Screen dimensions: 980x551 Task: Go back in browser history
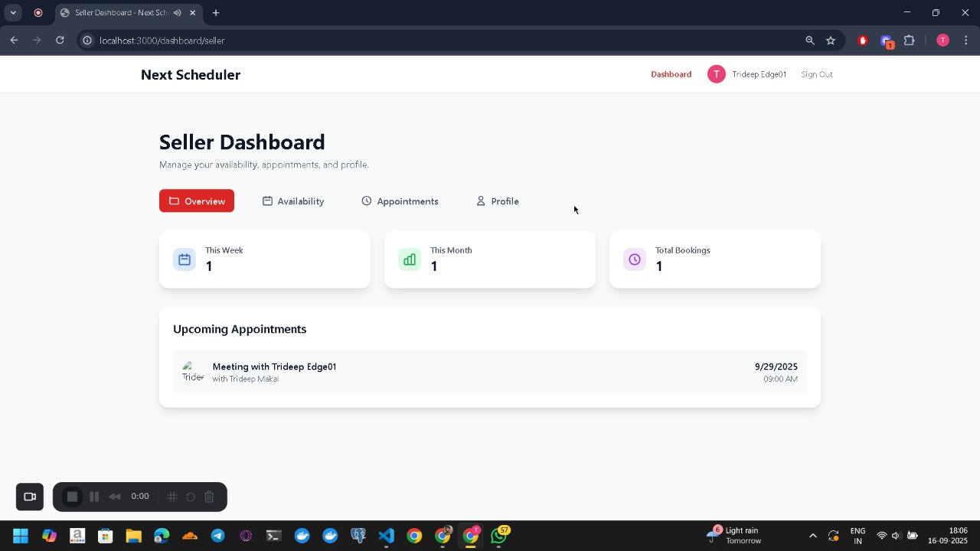(14, 41)
